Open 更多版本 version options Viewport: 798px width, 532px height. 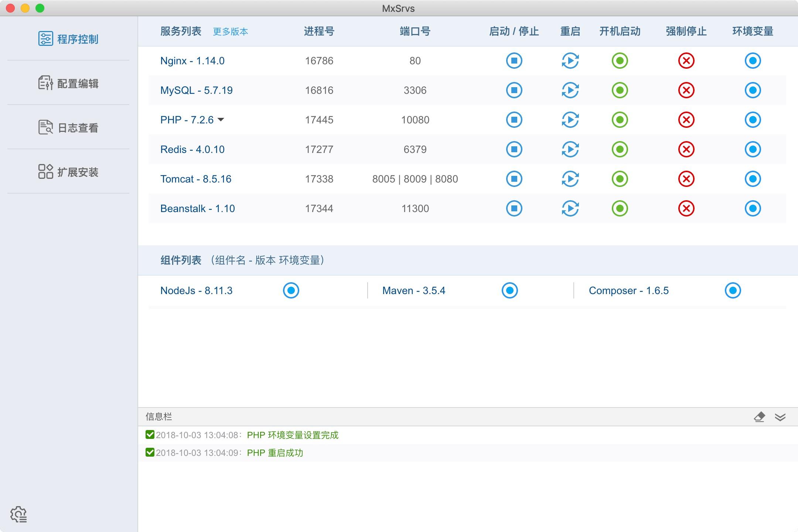tap(230, 32)
